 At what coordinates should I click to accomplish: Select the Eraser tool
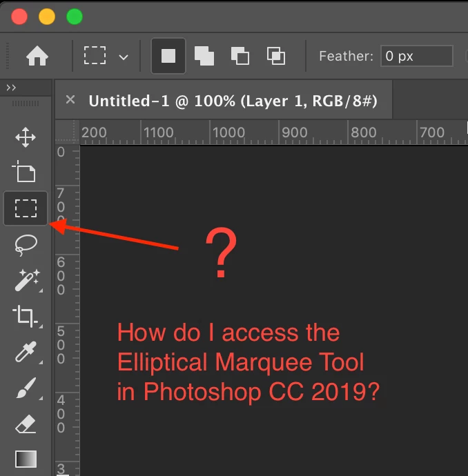pos(26,424)
